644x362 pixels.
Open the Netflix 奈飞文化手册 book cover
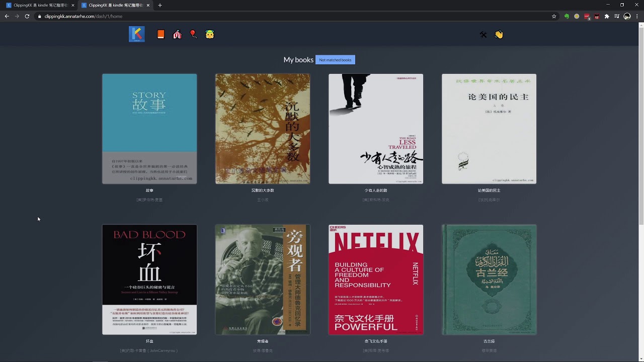(x=376, y=280)
